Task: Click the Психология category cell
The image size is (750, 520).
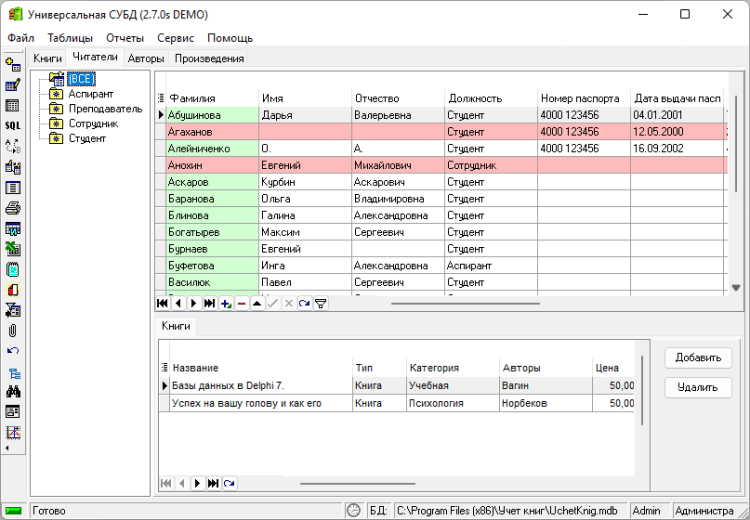Action: [x=453, y=403]
